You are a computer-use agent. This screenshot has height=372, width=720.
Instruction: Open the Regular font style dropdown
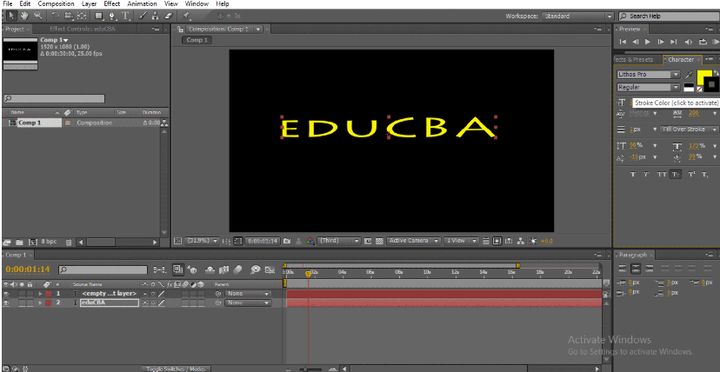(648, 87)
